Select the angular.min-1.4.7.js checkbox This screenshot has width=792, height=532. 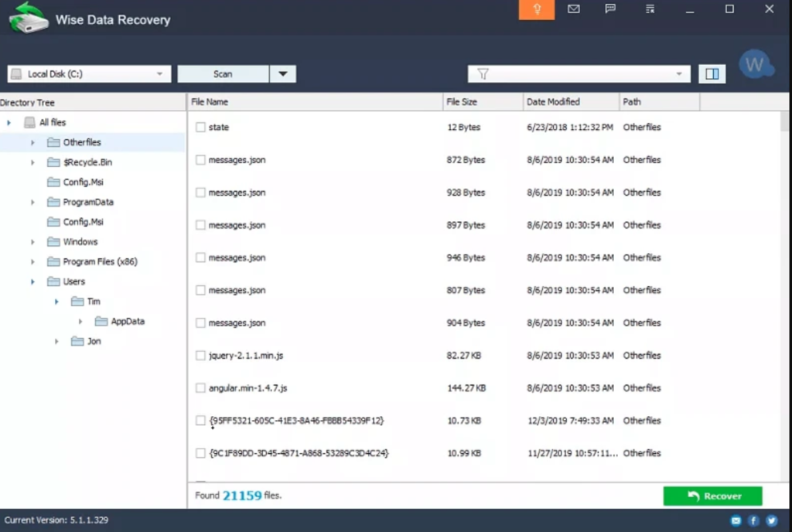200,388
